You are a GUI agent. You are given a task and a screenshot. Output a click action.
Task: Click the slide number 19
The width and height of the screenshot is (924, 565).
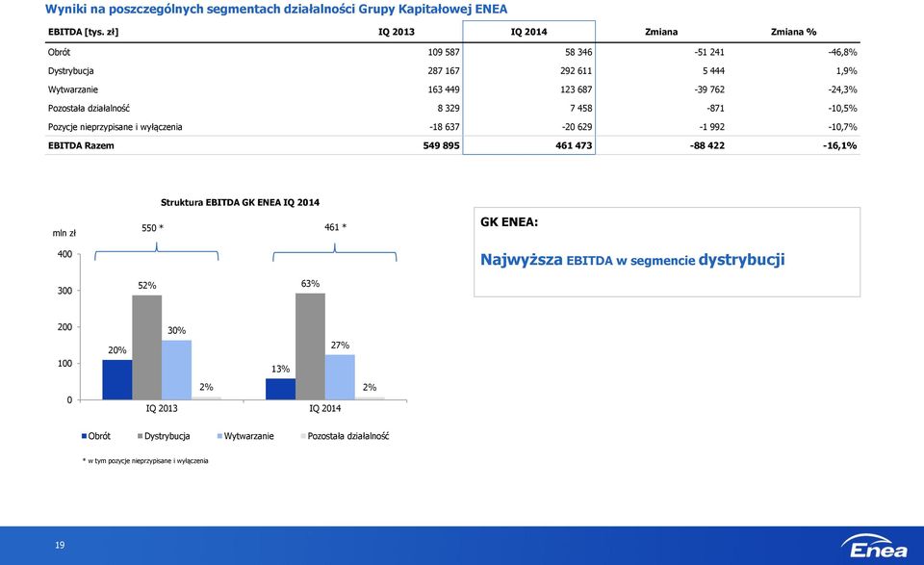point(60,545)
